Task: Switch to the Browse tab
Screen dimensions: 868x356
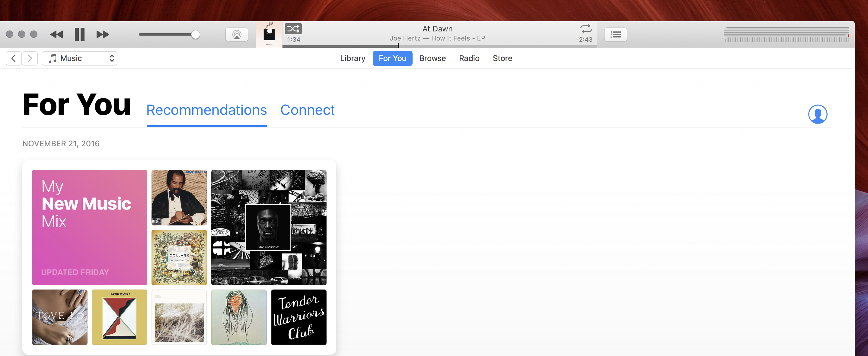Action: (432, 58)
